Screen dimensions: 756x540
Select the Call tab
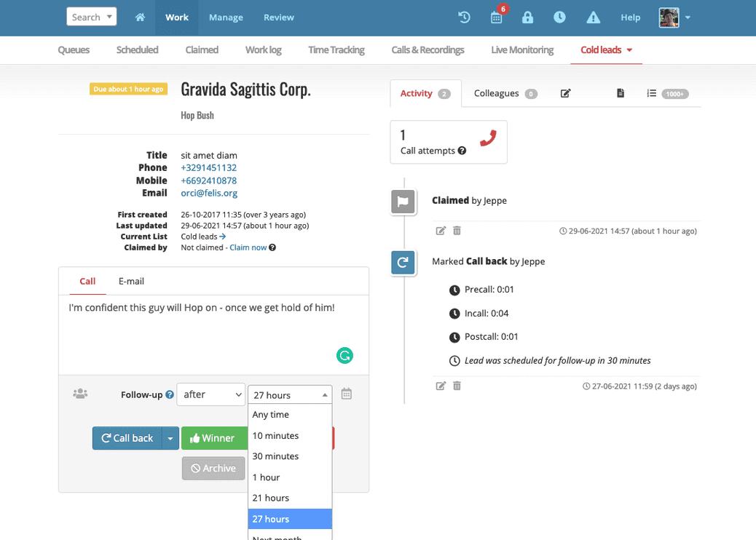[87, 282]
